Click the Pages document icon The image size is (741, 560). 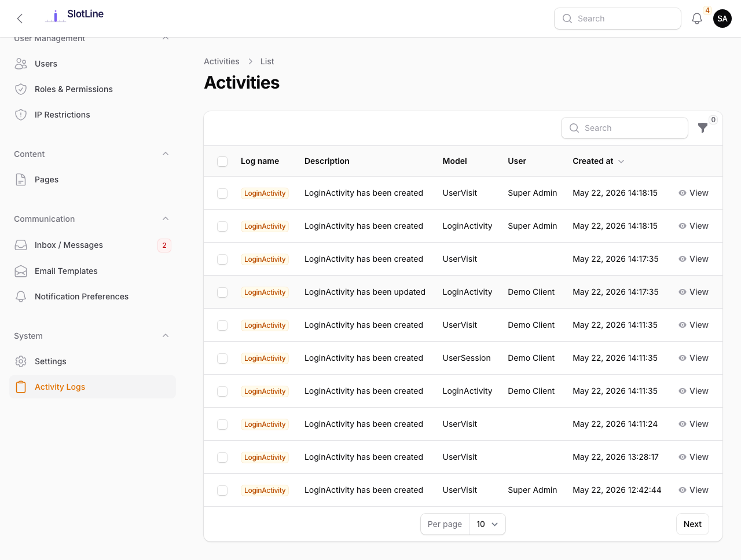point(21,180)
